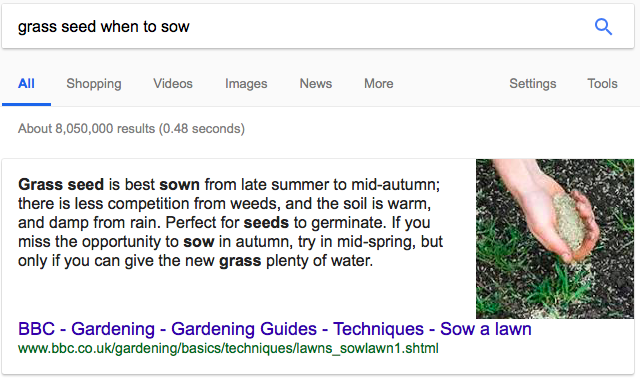The height and width of the screenshot is (379, 640).
Task: Click the 'About 8,050,000 results' stats text
Action: coord(131,129)
